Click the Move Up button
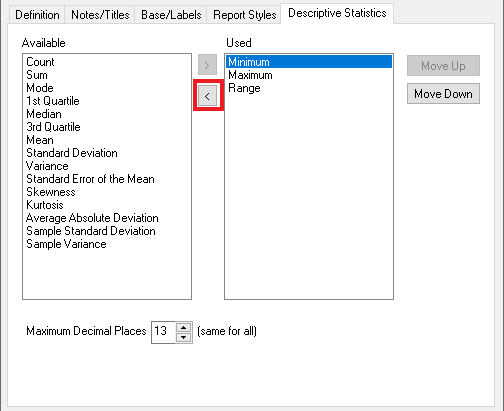Viewport: 504px width, 411px height. [443, 66]
